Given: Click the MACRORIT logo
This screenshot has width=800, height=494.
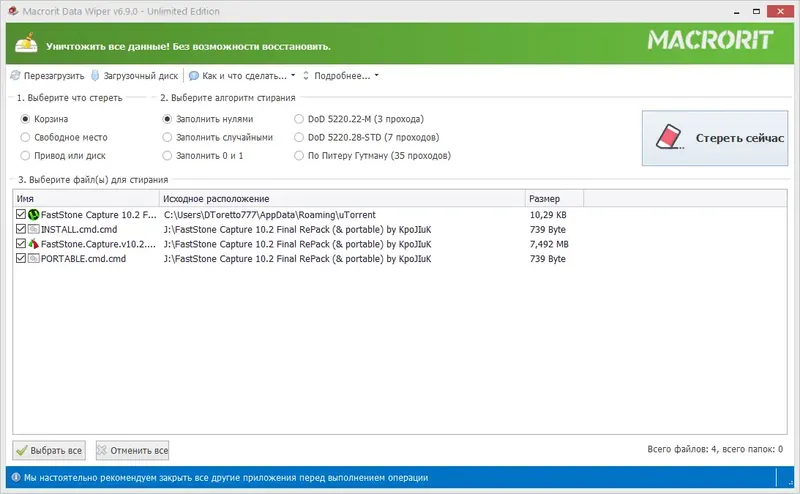Looking at the screenshot, I should point(710,40).
